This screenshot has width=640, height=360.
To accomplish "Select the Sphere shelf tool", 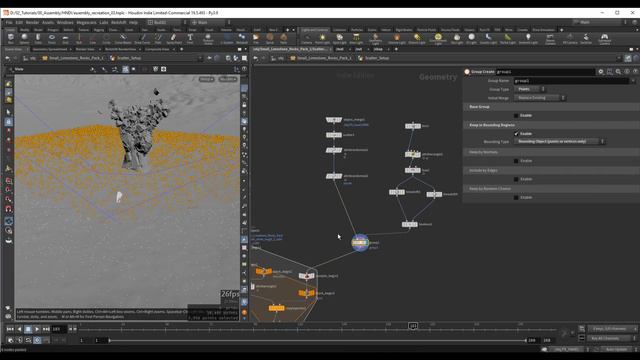I will click(x=24, y=38).
